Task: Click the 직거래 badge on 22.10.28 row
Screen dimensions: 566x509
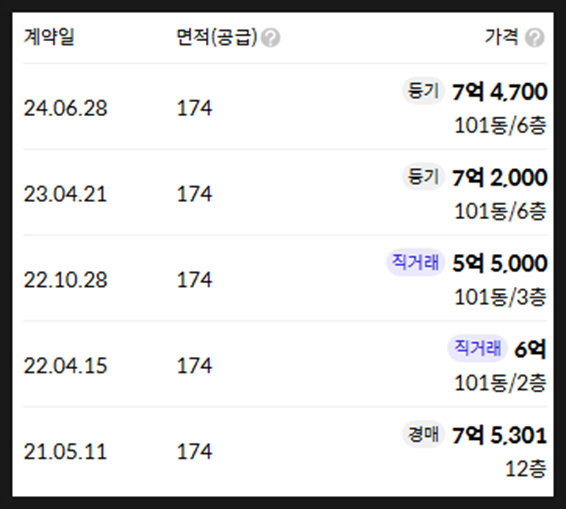Action: [415, 262]
